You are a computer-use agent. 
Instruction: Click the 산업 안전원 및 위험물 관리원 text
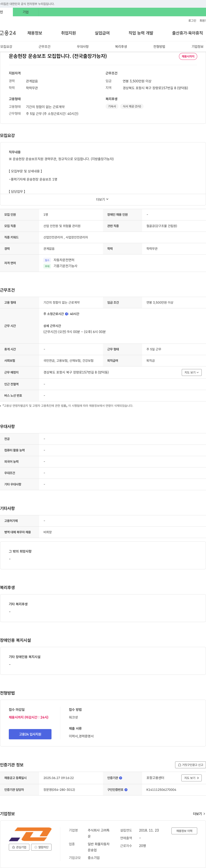[62, 226]
